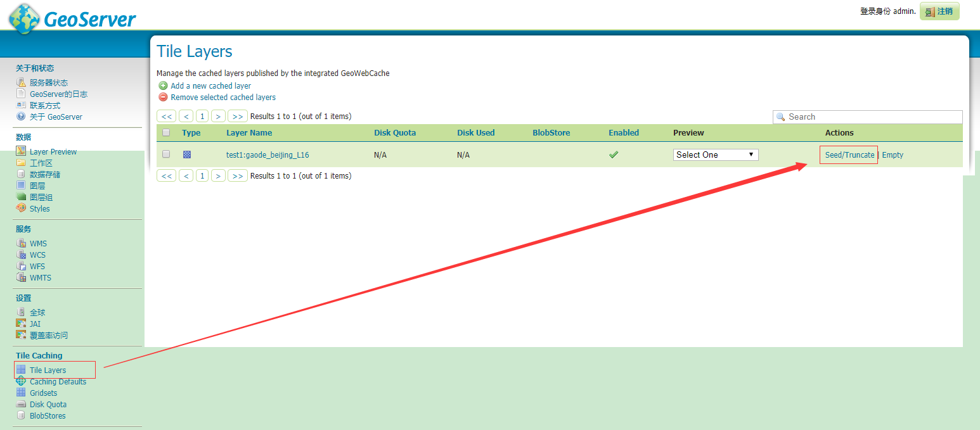Focus the Search input field
This screenshot has width=980, height=430.
867,117
